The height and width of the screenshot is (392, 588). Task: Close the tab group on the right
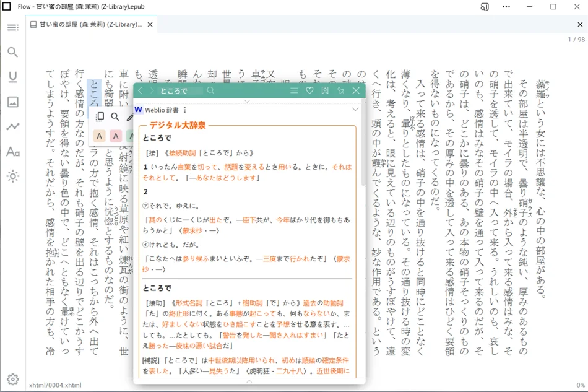(x=580, y=24)
